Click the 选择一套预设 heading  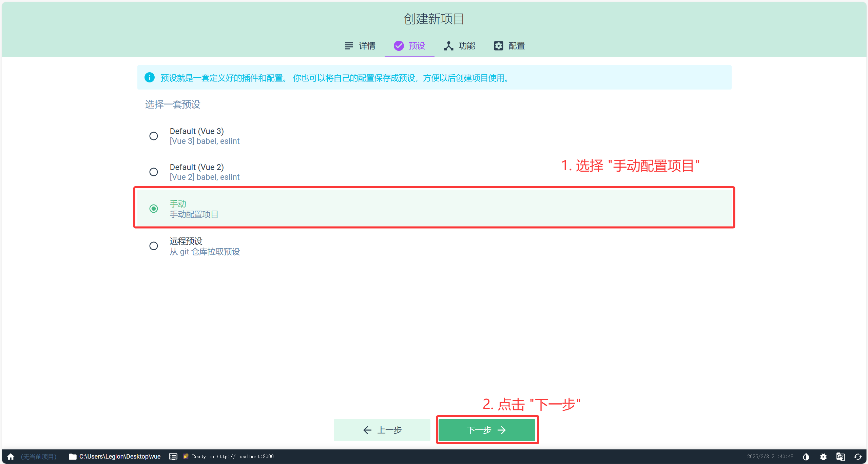point(173,104)
